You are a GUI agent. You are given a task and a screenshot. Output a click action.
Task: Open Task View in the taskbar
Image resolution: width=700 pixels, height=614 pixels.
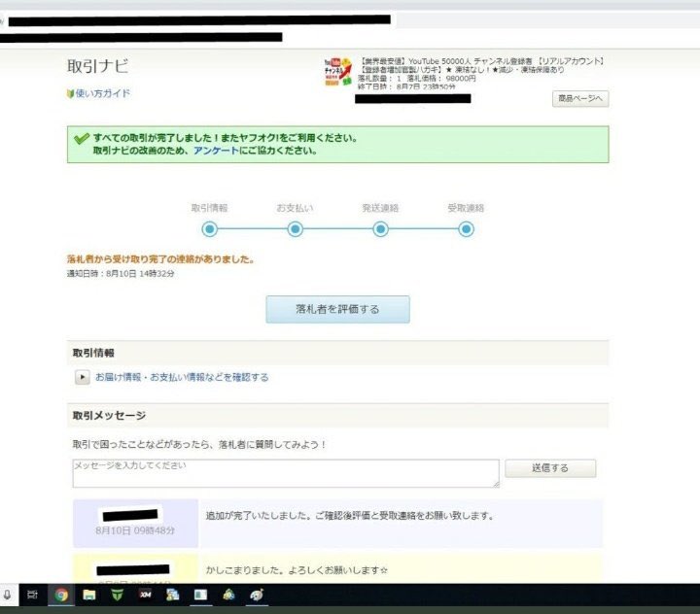tap(33, 595)
